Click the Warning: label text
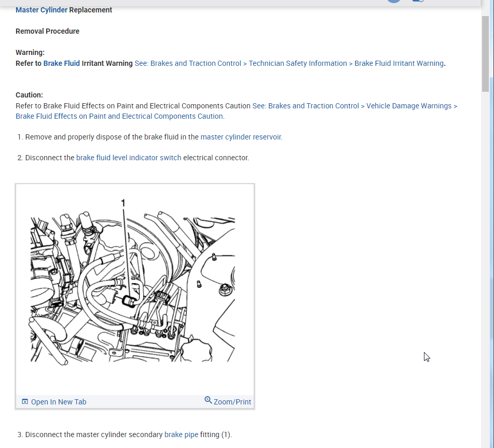 click(30, 52)
